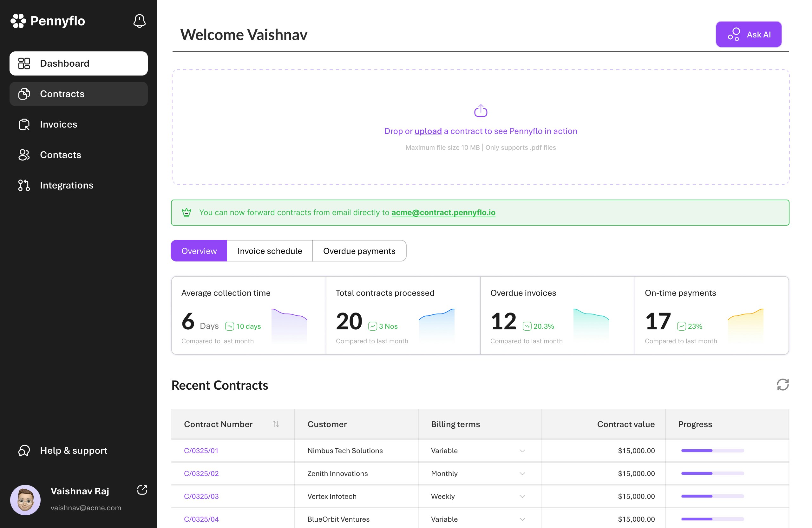
Task: Open contract link C/0325/03
Action: pos(201,496)
